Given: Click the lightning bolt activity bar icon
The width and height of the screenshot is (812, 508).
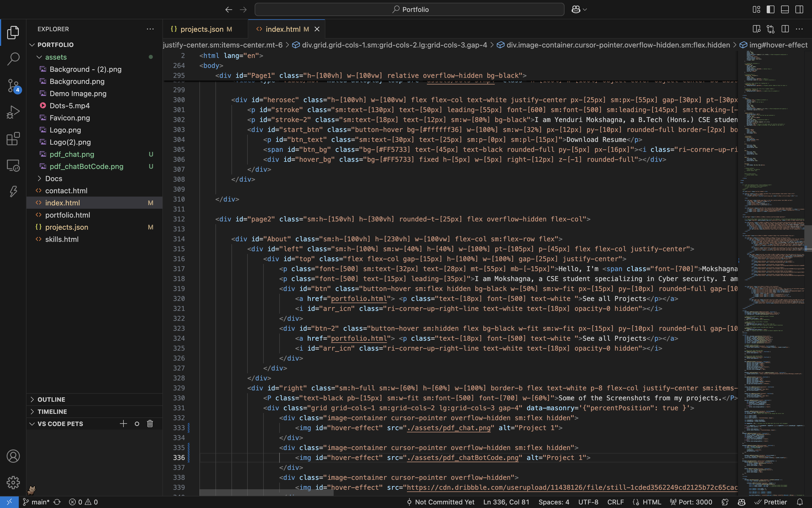Looking at the screenshot, I should [x=13, y=192].
